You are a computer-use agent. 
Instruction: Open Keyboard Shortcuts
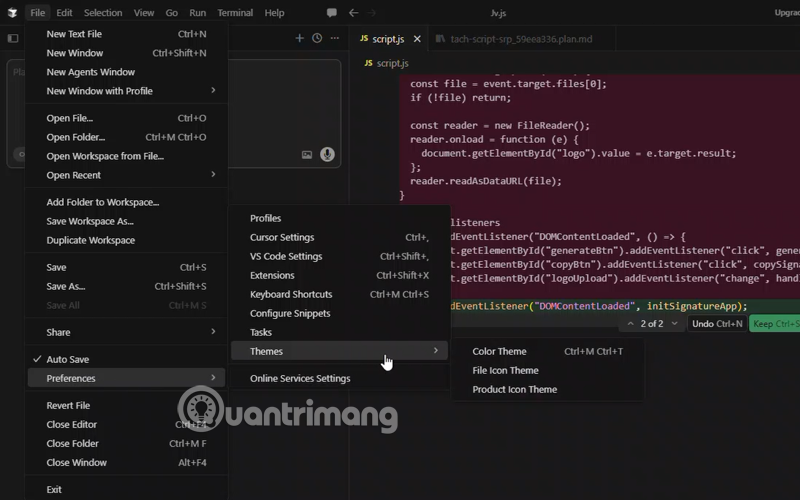339,294
